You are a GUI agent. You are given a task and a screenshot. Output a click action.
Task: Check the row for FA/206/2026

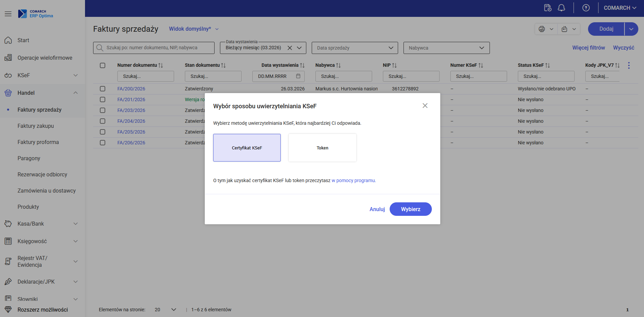click(x=103, y=143)
